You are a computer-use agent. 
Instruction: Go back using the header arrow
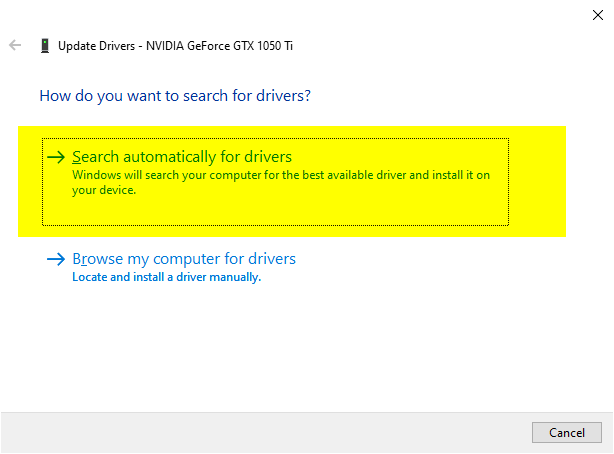[15, 45]
